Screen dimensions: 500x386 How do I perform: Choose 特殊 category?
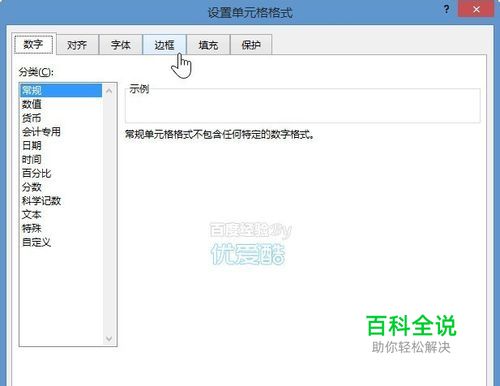pos(61,228)
